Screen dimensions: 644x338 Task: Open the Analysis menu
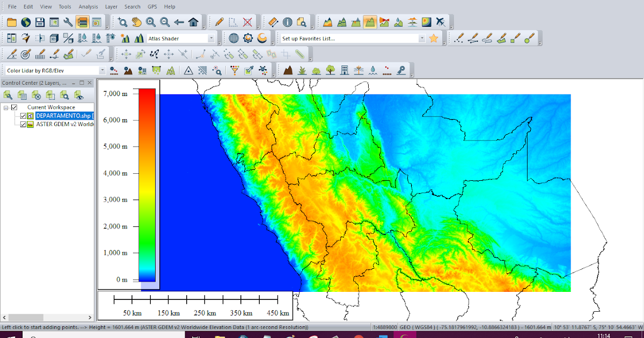tap(88, 6)
